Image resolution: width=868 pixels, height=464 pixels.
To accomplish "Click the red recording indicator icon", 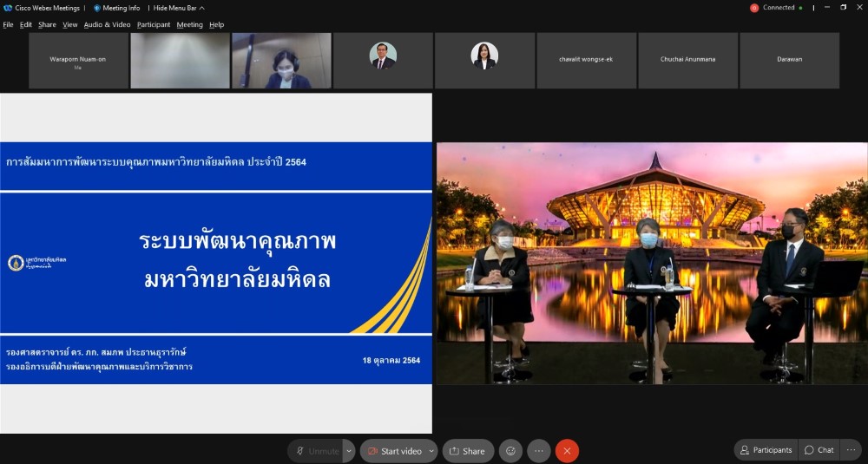I will (x=754, y=8).
